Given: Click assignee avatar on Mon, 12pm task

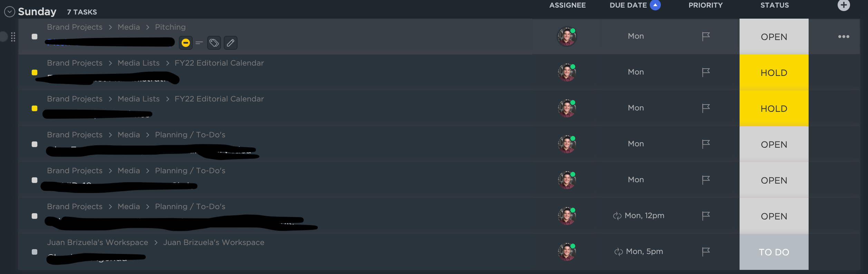Looking at the screenshot, I should click(567, 216).
